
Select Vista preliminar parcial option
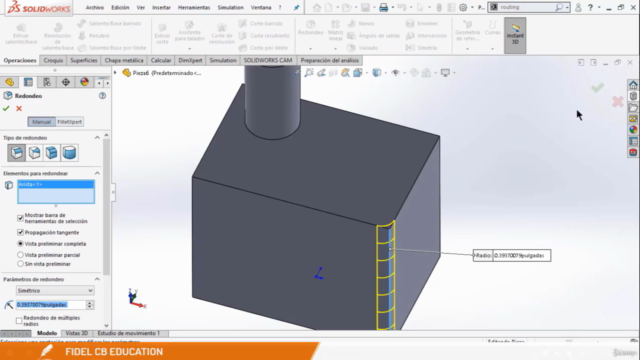(x=20, y=255)
